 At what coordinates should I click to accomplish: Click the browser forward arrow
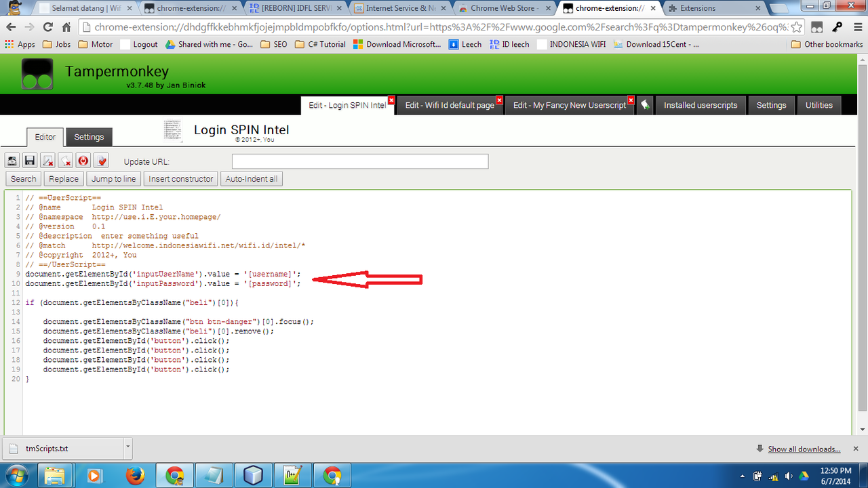[30, 27]
